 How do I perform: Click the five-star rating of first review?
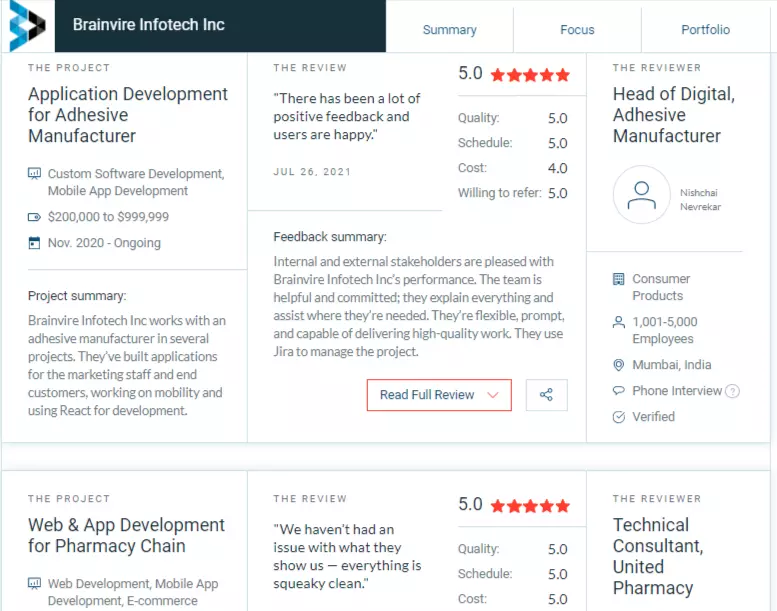coord(530,75)
